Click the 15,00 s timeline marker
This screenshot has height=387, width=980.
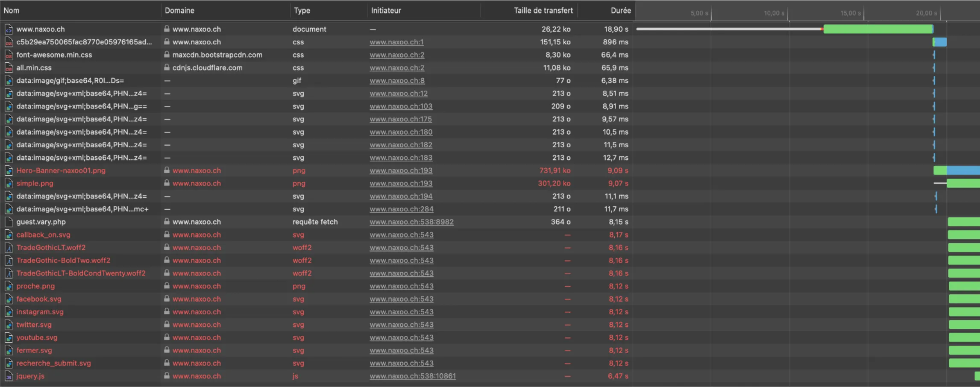tap(850, 13)
